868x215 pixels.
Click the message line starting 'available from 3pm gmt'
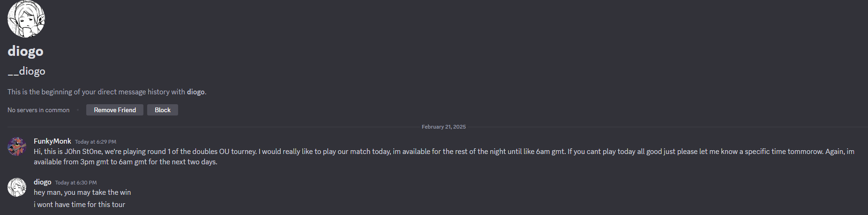point(126,162)
